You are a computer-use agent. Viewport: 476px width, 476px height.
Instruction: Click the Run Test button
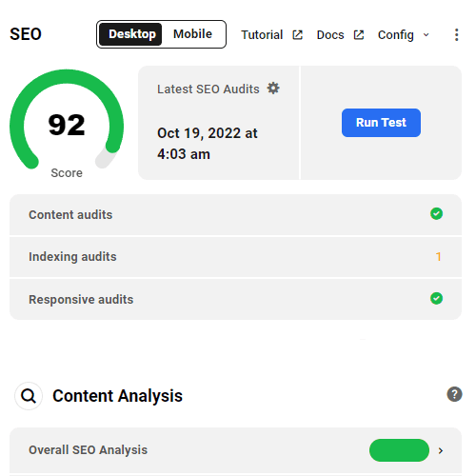tap(381, 123)
